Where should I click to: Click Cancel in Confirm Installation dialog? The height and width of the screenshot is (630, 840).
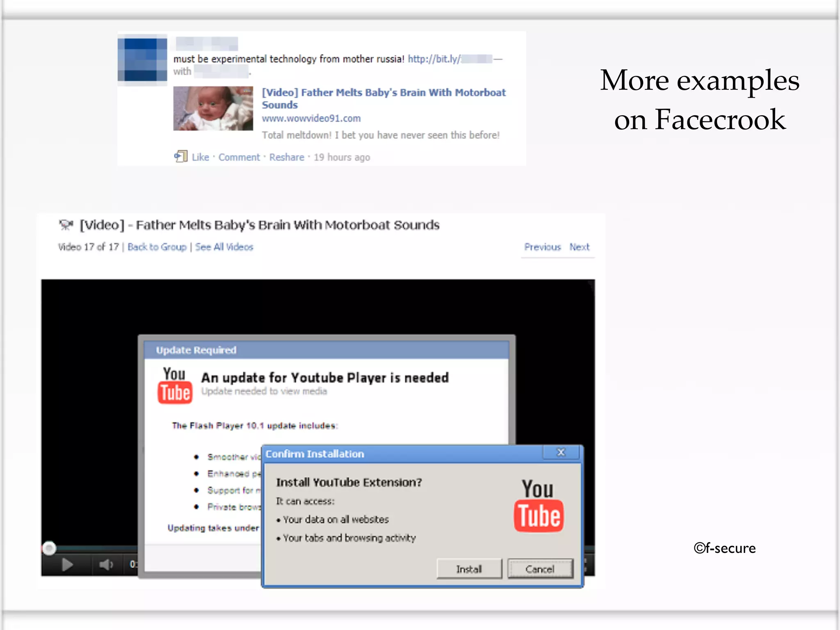(x=540, y=569)
